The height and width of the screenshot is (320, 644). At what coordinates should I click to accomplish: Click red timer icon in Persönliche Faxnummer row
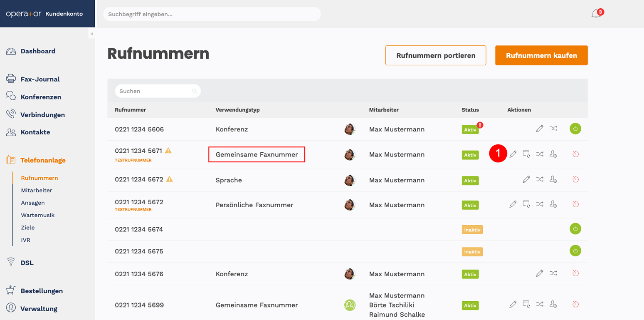coord(575,204)
